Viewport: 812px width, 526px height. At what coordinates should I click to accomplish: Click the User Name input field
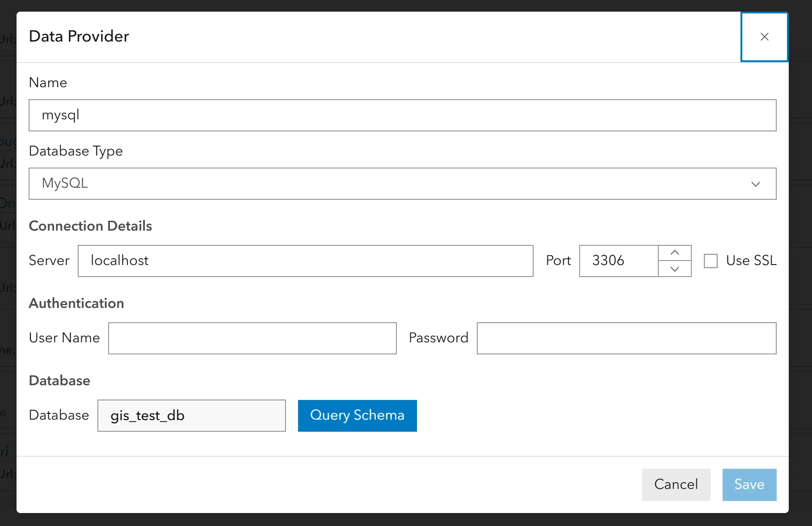(x=252, y=338)
